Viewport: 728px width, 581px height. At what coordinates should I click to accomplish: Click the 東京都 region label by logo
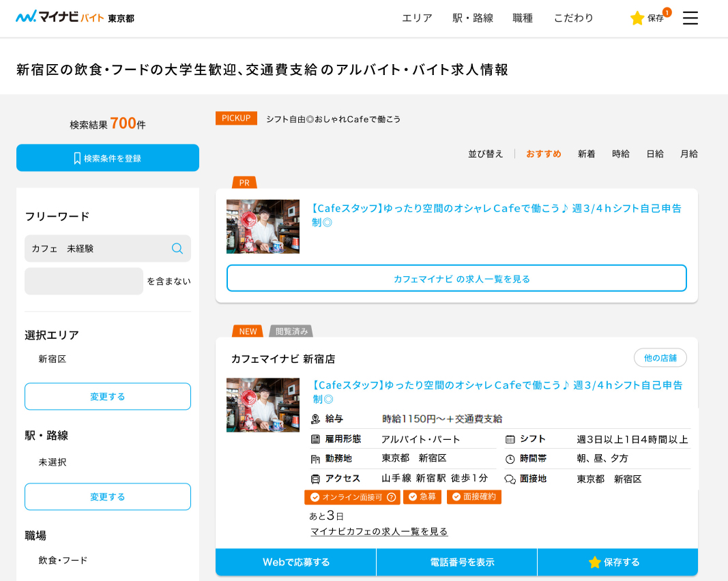click(x=121, y=18)
